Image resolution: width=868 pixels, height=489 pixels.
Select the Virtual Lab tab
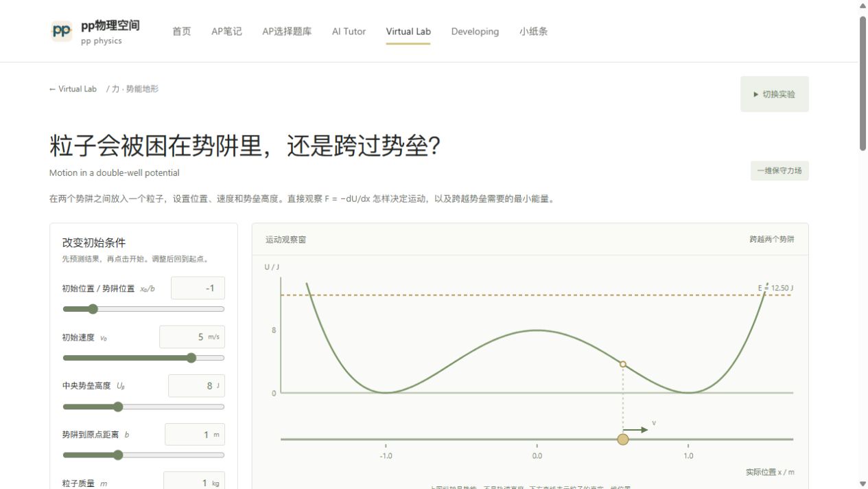coord(408,32)
